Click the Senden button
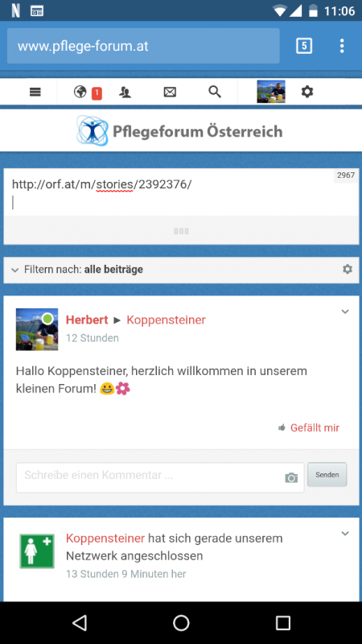362x644 pixels. 327,475
